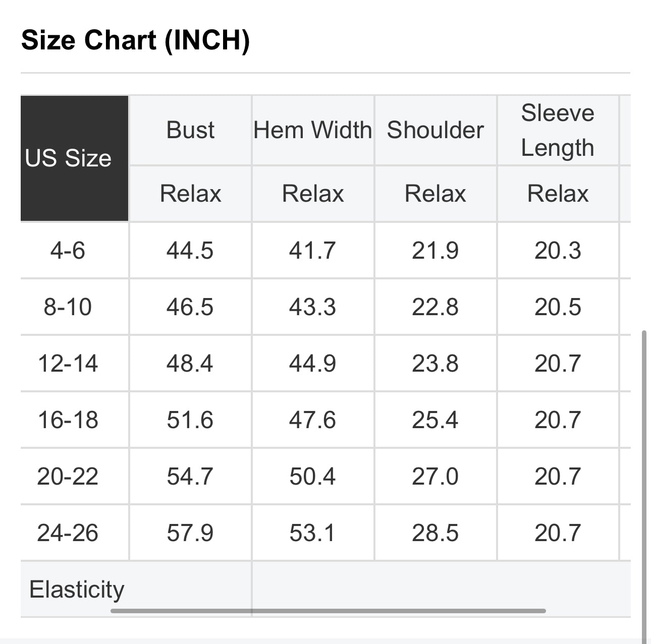Click the US Size header cell
This screenshot has width=651, height=644.
pos(69,158)
